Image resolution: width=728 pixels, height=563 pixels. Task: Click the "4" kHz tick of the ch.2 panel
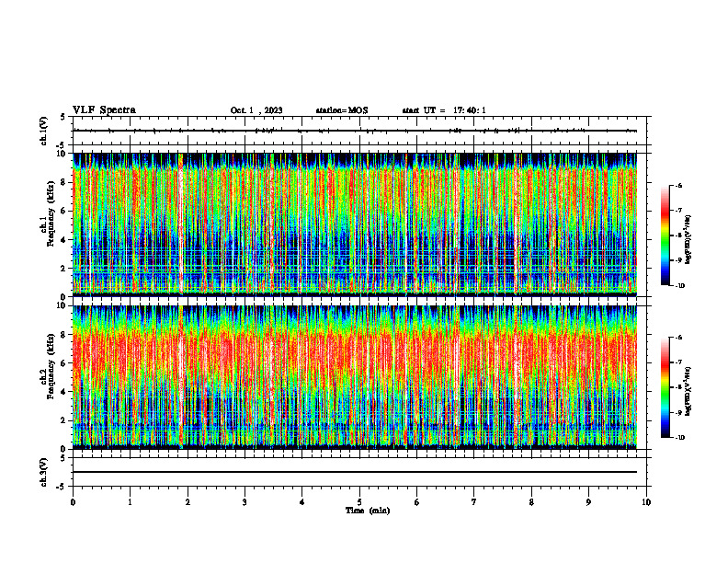pyautogui.click(x=64, y=392)
